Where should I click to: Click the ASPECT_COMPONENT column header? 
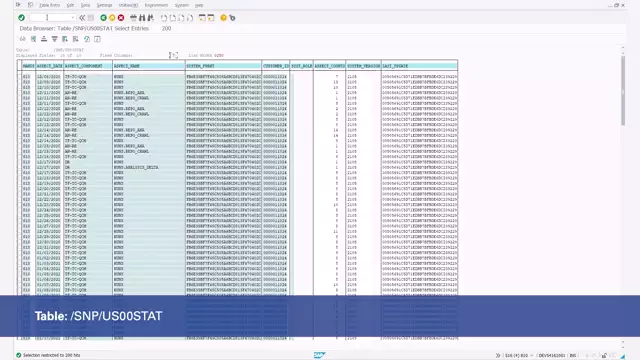[x=88, y=66]
